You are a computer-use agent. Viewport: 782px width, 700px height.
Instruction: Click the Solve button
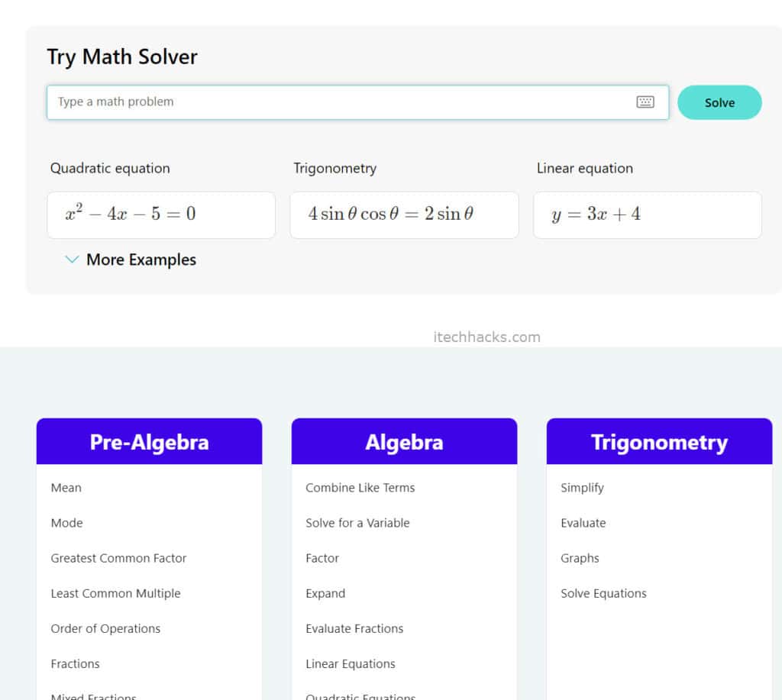point(719,102)
